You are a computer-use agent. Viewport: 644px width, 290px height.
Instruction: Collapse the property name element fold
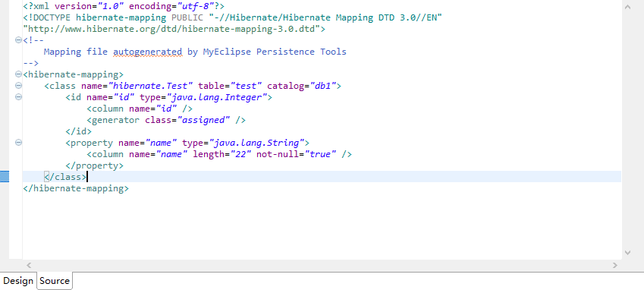click(18, 143)
